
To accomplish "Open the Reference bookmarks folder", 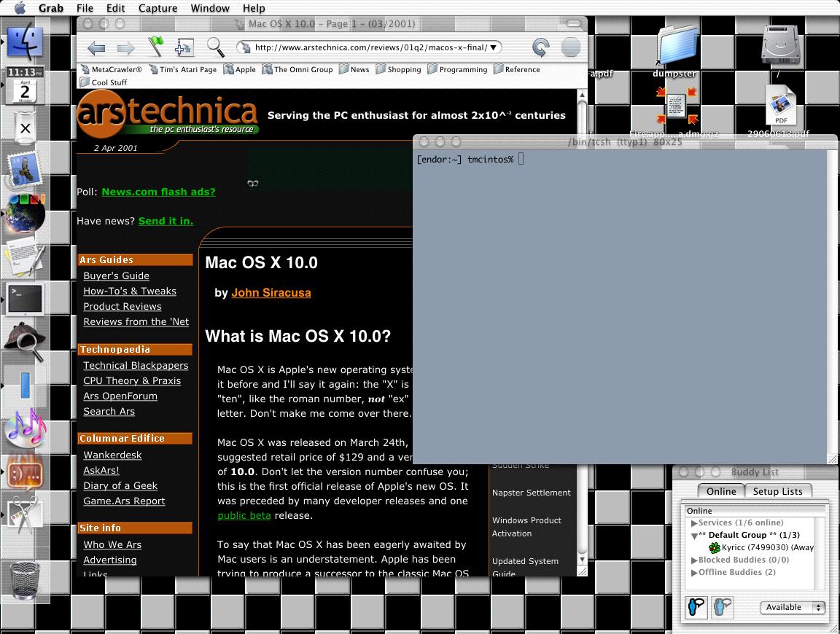I will click(x=516, y=70).
